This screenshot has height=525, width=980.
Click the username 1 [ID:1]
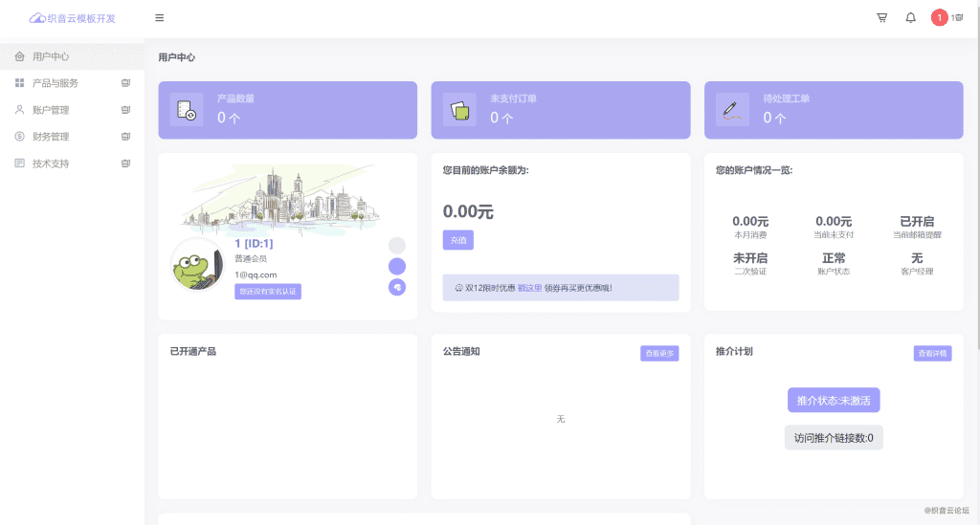pyautogui.click(x=254, y=244)
